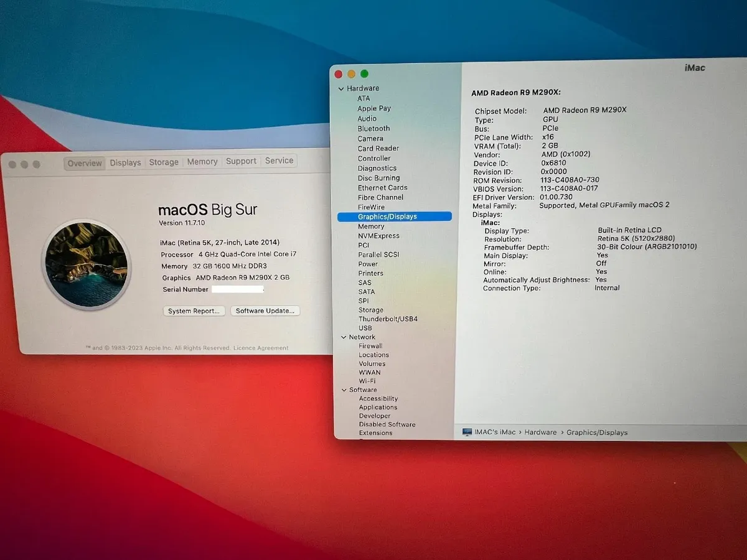Open the Licence Agreement link
This screenshot has height=560, width=747.
click(x=261, y=348)
